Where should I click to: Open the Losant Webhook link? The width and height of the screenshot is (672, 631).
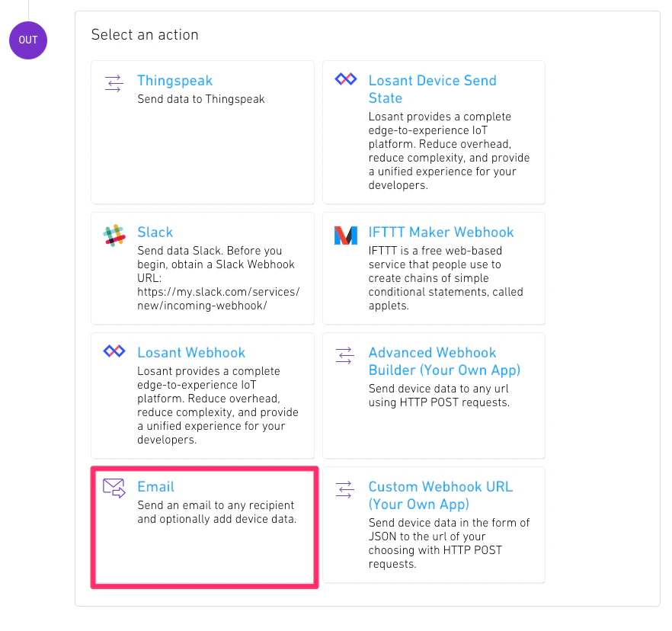click(191, 352)
